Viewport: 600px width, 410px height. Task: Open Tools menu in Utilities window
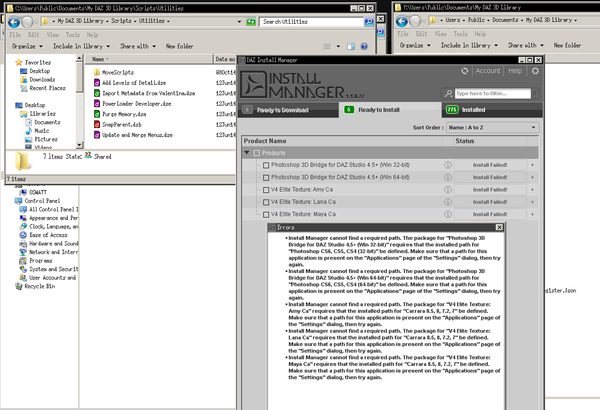coord(73,35)
